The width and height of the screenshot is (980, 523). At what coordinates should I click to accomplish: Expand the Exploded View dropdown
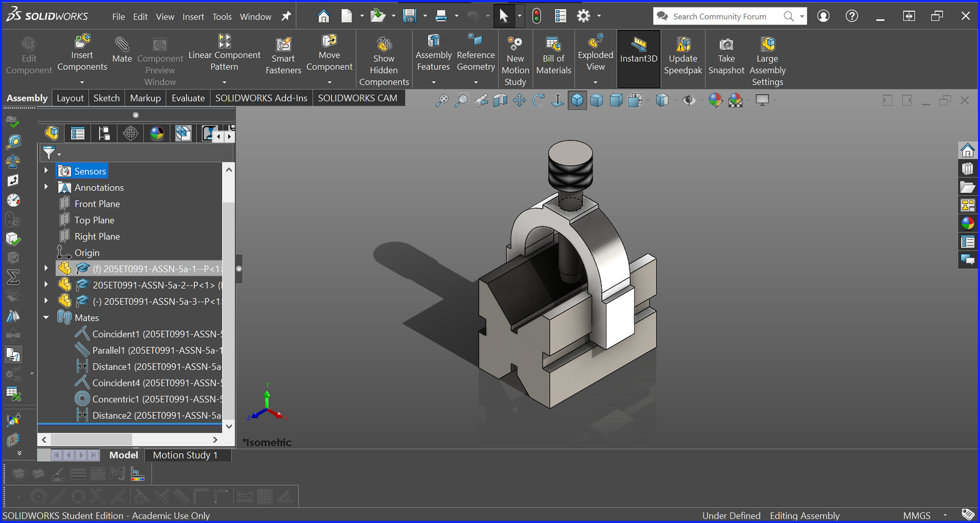[x=595, y=82]
